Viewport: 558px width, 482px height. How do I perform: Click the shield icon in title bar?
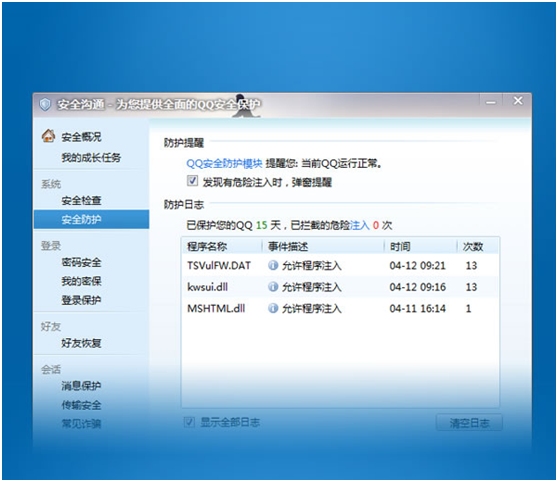point(45,105)
